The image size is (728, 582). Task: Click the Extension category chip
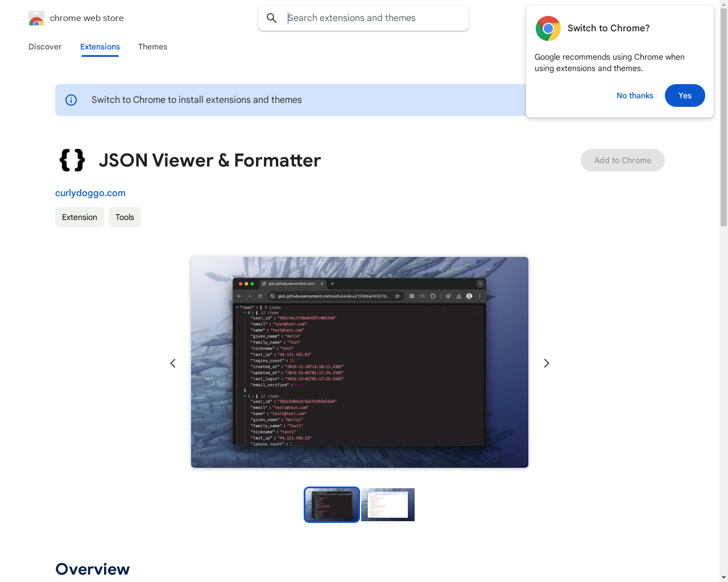pos(80,217)
